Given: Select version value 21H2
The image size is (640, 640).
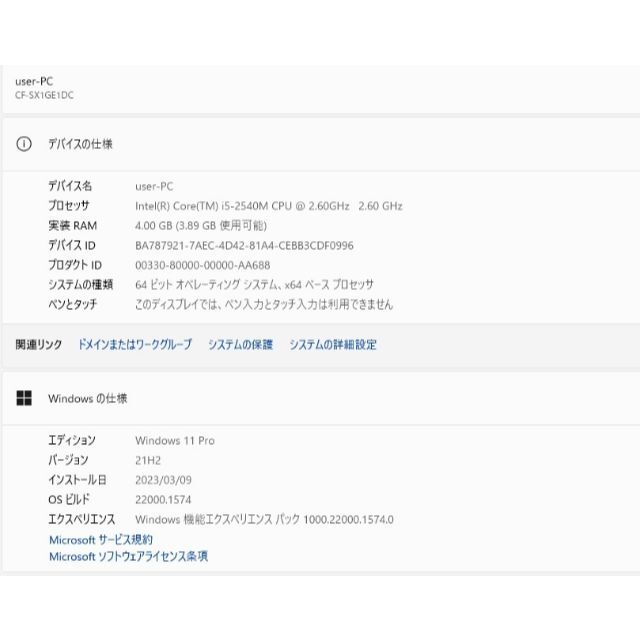Looking at the screenshot, I should (148, 460).
